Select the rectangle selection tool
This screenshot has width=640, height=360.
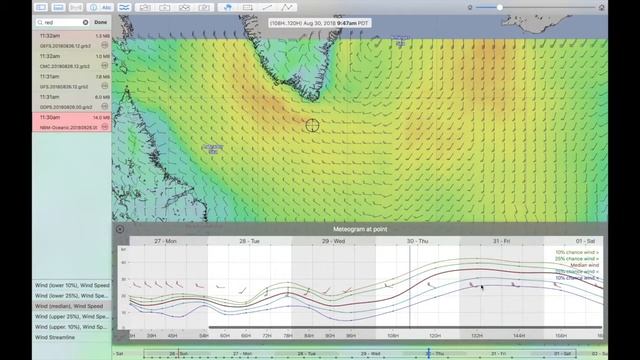click(247, 7)
